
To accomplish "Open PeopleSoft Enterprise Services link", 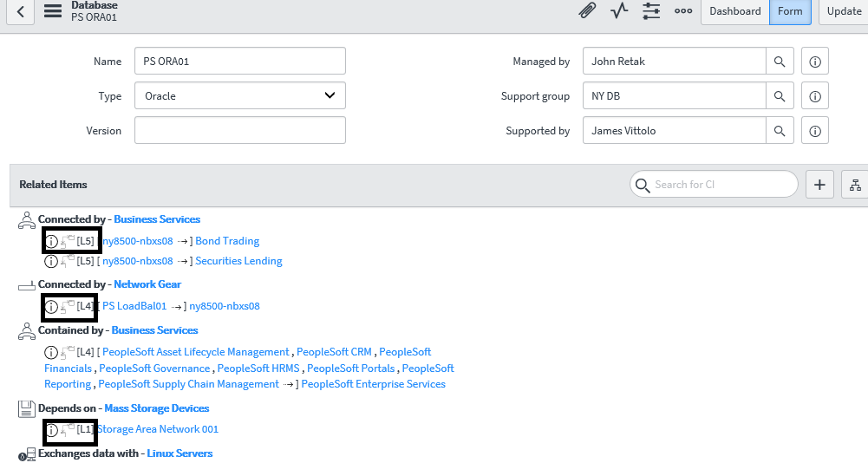I will (x=373, y=384).
